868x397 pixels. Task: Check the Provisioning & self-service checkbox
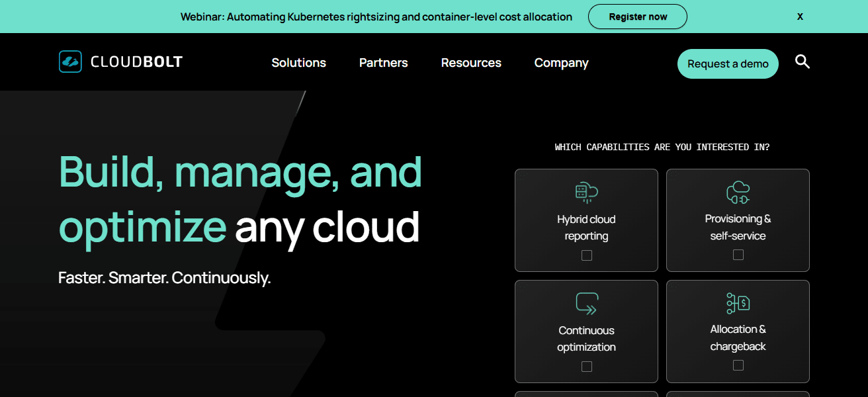tap(738, 255)
